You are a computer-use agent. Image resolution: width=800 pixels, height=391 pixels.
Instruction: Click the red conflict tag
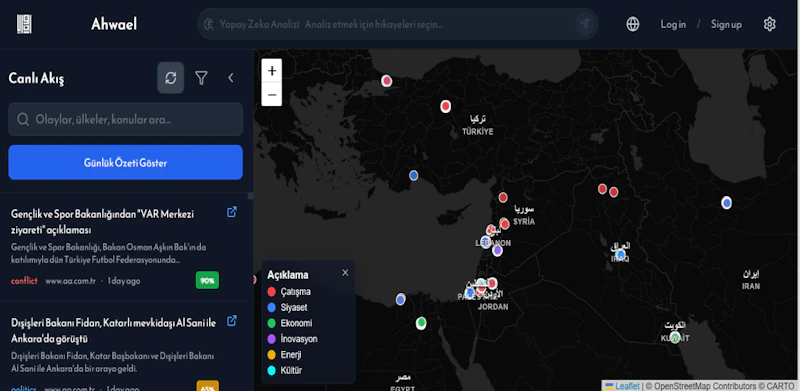point(24,281)
